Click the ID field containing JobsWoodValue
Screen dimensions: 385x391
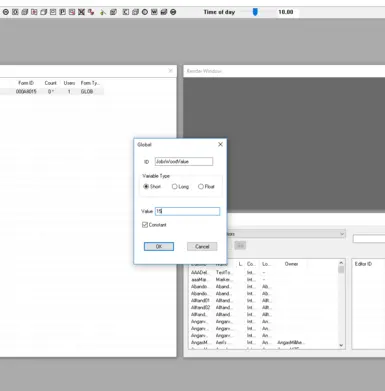pos(184,162)
